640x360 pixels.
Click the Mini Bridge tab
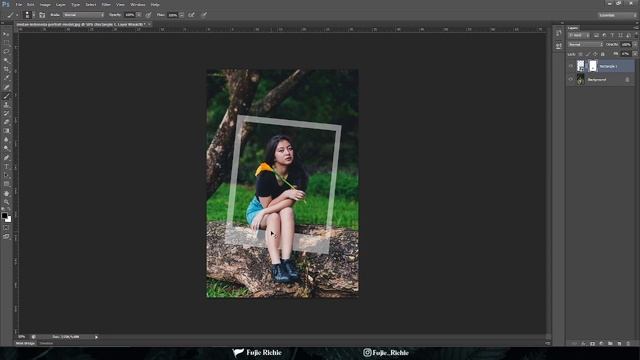coord(25,343)
